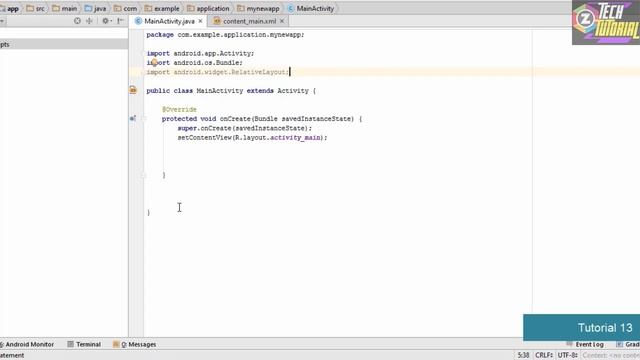Click the Messages icon in bottom bar
The image size is (640, 360).
(116, 344)
